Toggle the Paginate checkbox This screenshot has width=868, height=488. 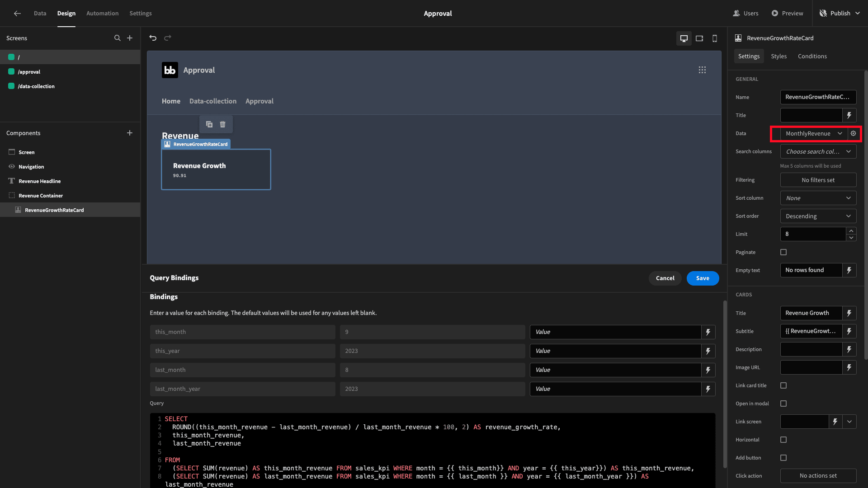point(783,252)
